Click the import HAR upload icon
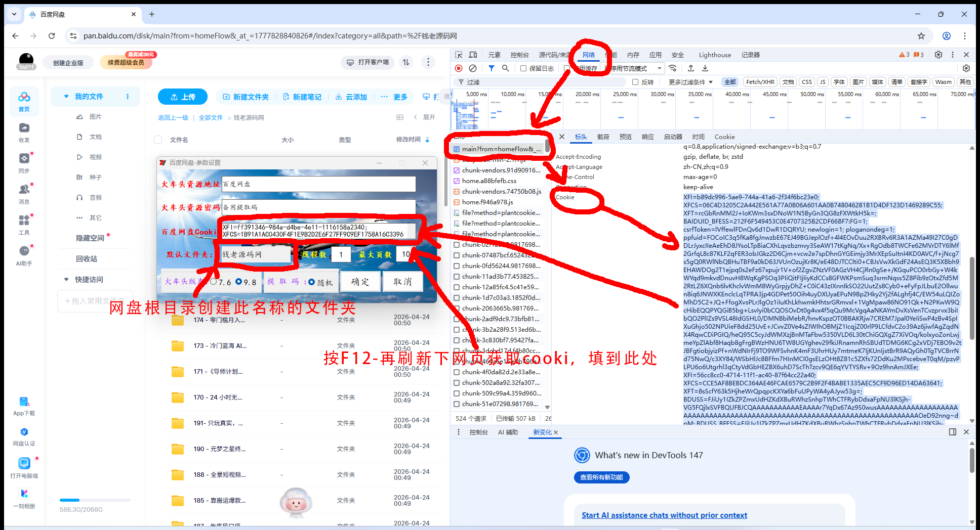Viewport: 980px width, 530px height. click(x=691, y=68)
